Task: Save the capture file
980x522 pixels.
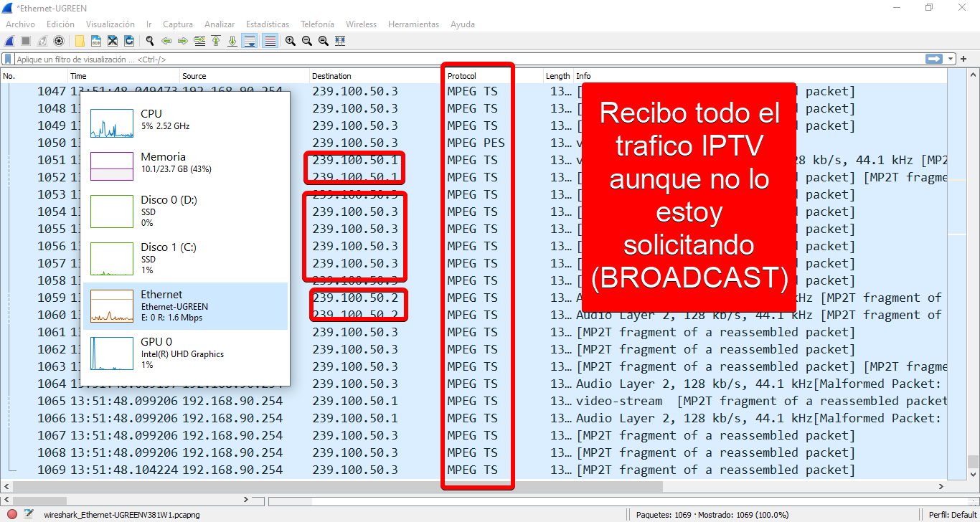Action: (x=96, y=41)
